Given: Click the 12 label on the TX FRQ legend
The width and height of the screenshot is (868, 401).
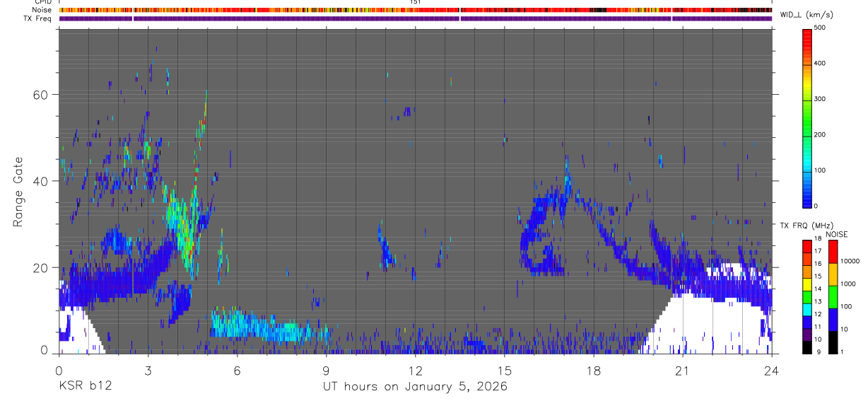Looking at the screenshot, I should pyautogui.click(x=816, y=314).
